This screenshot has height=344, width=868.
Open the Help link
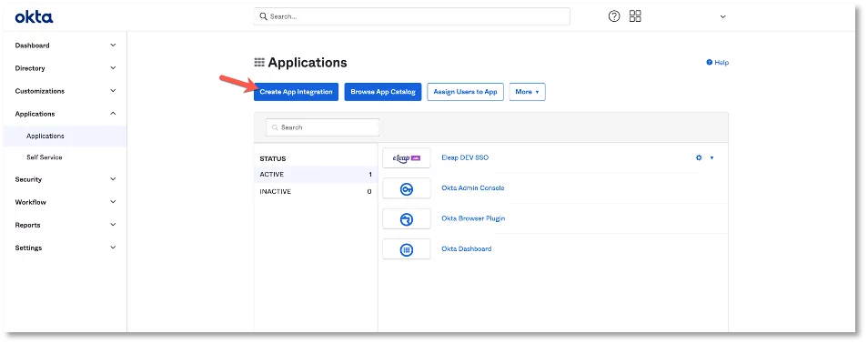point(718,63)
